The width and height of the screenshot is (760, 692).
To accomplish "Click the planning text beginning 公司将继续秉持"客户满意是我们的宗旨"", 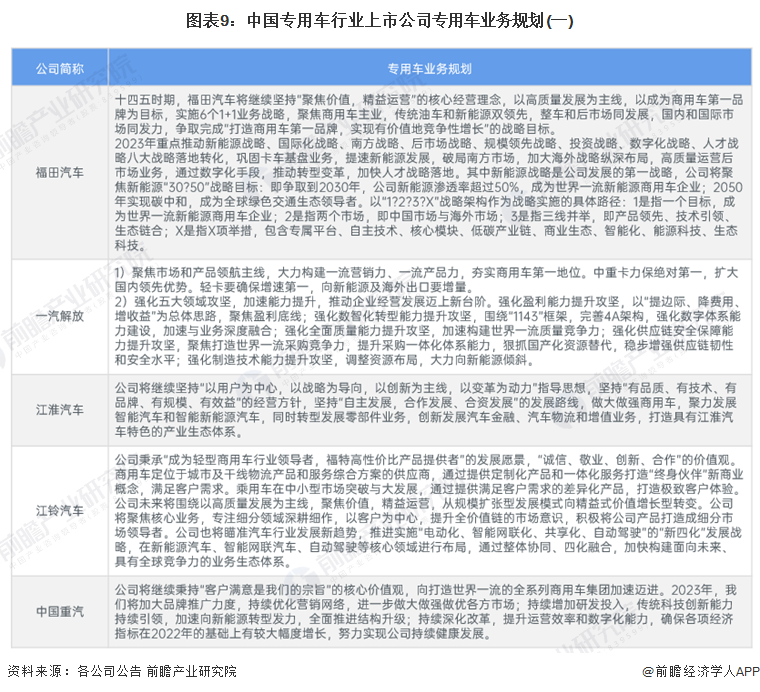I will (x=426, y=612).
